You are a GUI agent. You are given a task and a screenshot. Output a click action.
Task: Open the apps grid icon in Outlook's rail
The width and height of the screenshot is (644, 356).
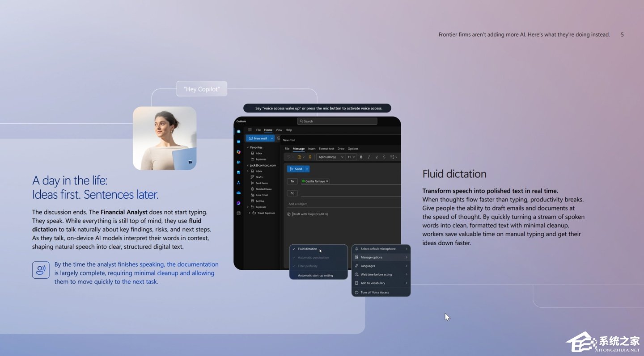pyautogui.click(x=238, y=214)
